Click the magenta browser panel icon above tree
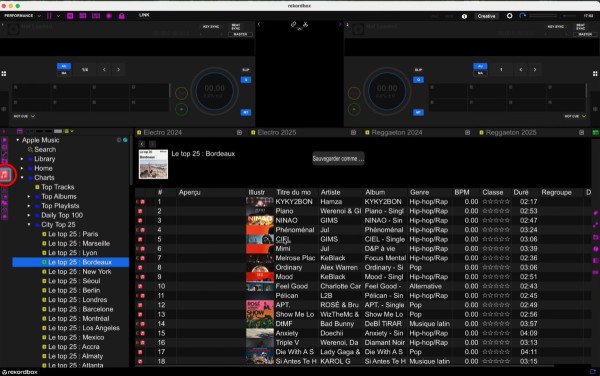 pos(20,131)
